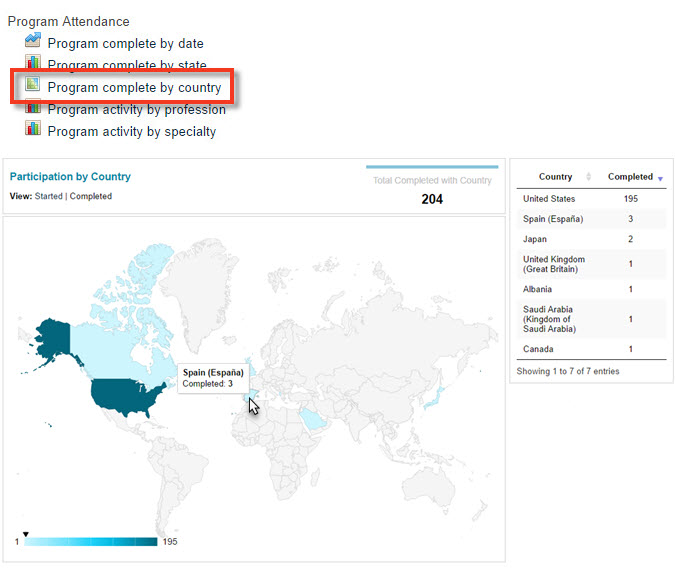Image resolution: width=675 pixels, height=575 pixels.
Task: Select the Albania table row
Action: pyautogui.click(x=591, y=289)
